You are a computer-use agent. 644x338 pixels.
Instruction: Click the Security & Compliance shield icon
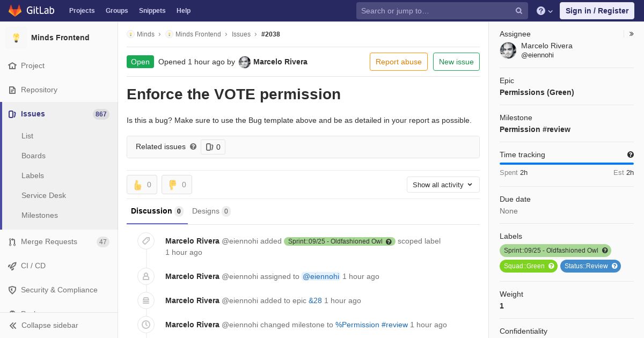pyautogui.click(x=12, y=290)
